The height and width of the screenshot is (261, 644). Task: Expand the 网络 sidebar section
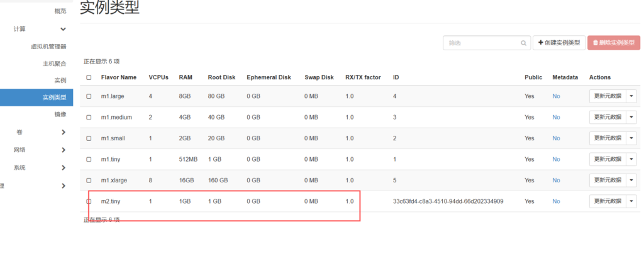[63, 150]
